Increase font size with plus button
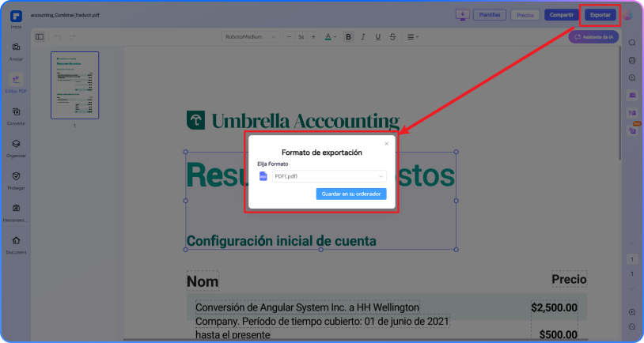644x343 pixels. [313, 37]
